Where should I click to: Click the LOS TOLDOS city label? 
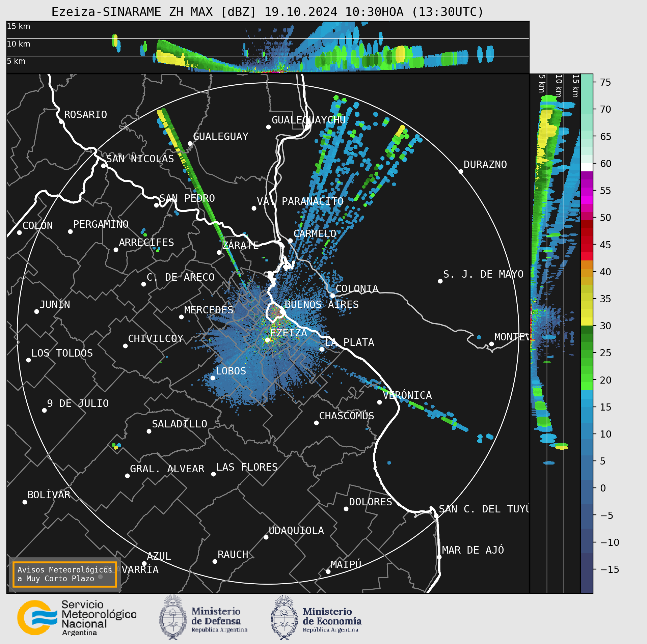[x=62, y=353]
